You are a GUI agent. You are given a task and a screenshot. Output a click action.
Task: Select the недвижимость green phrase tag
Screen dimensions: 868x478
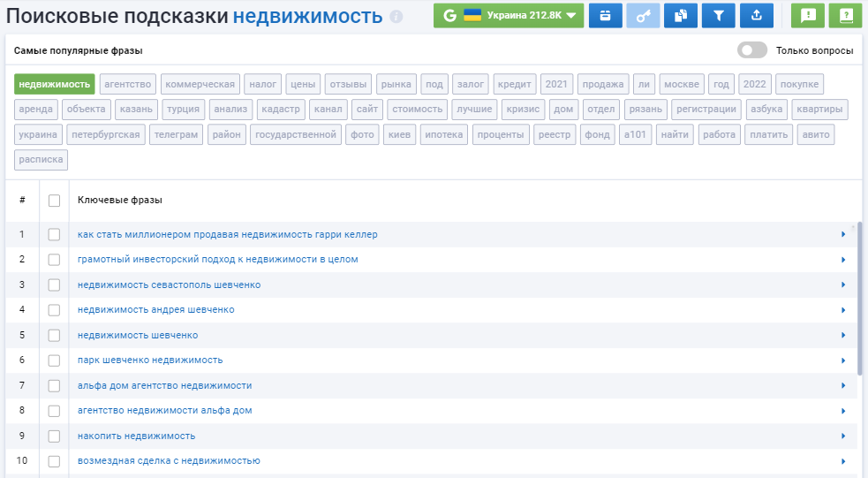click(x=54, y=84)
